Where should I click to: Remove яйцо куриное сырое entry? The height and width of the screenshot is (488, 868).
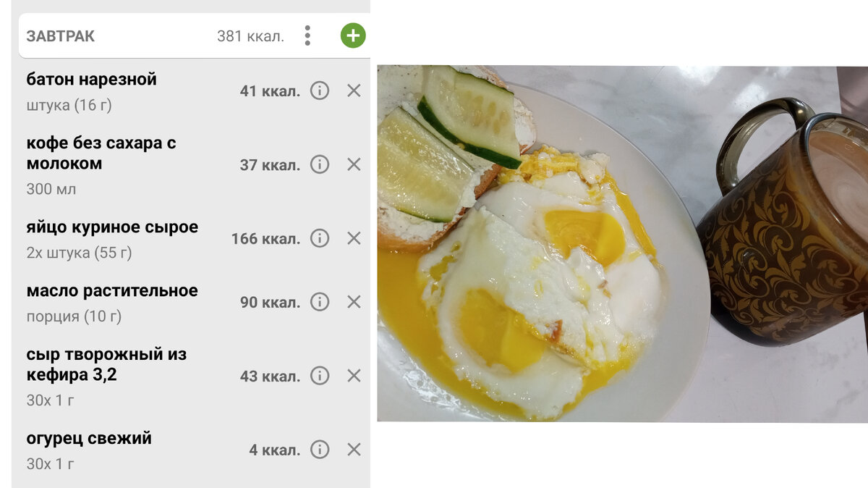(x=354, y=238)
